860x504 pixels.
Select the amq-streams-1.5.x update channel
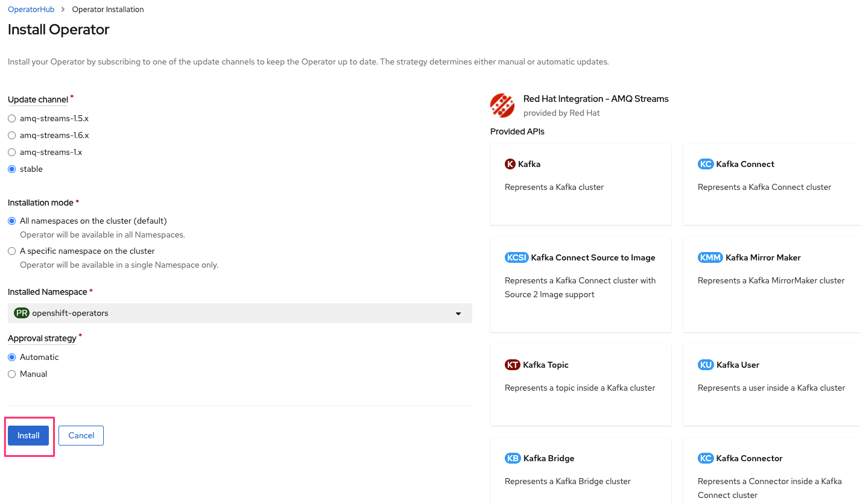click(11, 118)
